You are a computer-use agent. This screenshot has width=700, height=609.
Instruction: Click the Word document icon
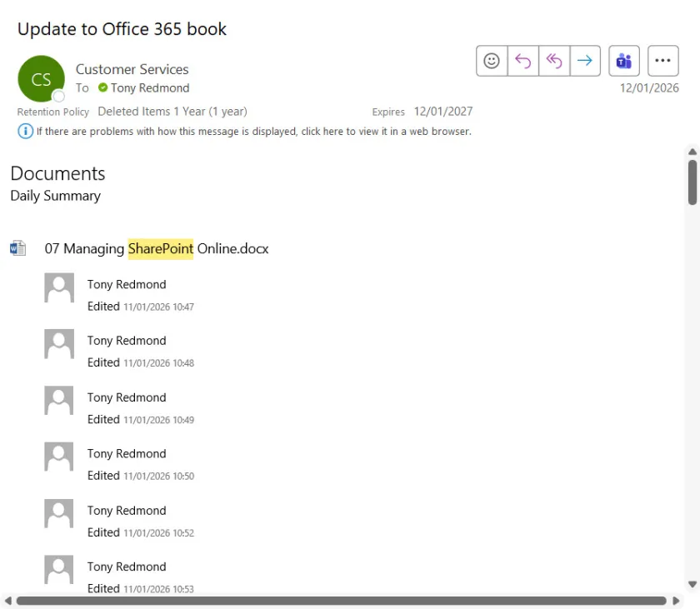coord(17,248)
